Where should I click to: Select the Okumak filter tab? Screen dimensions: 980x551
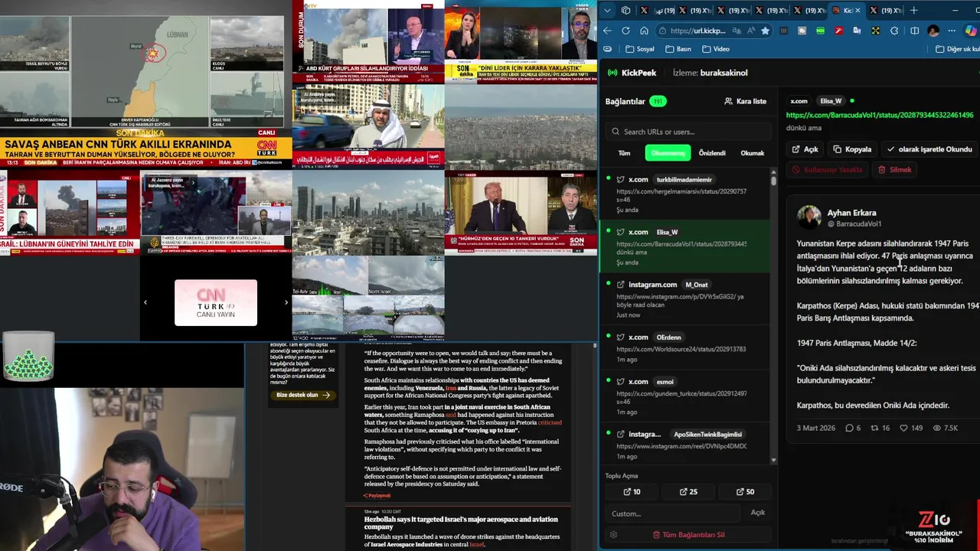click(752, 153)
